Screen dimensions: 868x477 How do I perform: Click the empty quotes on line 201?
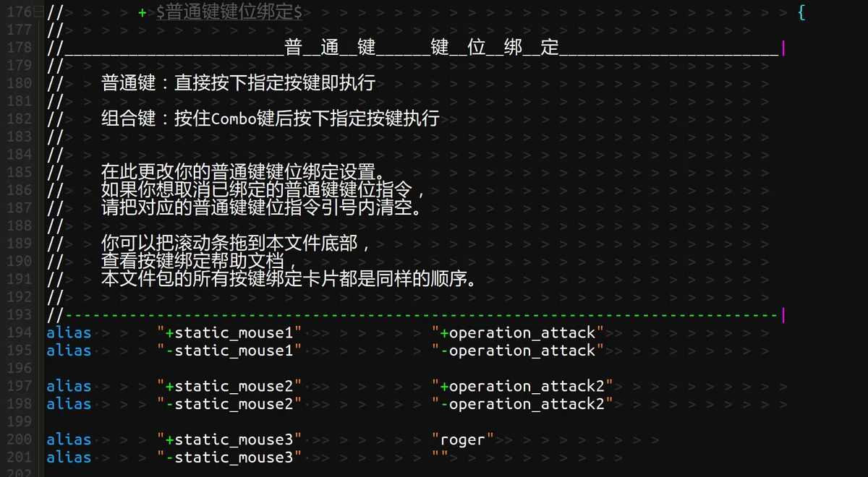click(x=440, y=457)
